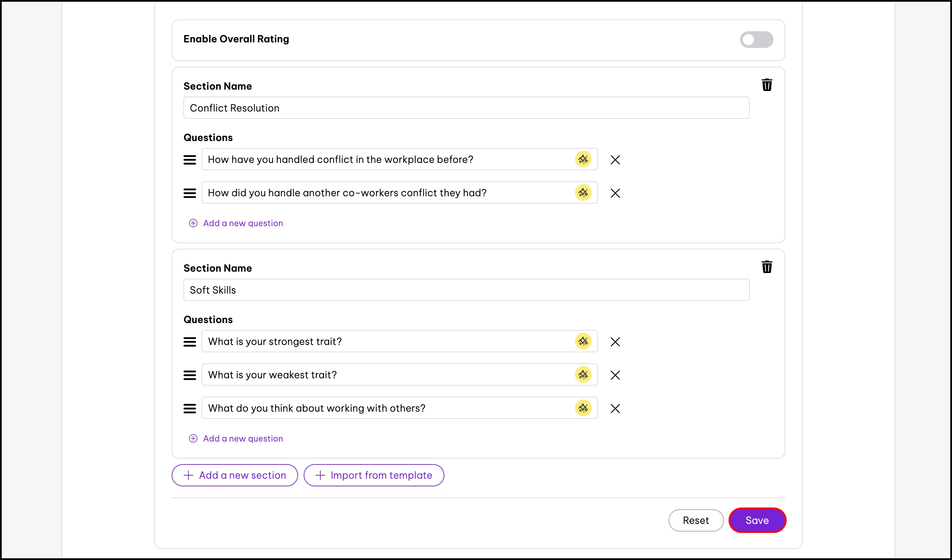
Task: Click AI sparkle icon on workplace conflict question
Action: coord(583,159)
